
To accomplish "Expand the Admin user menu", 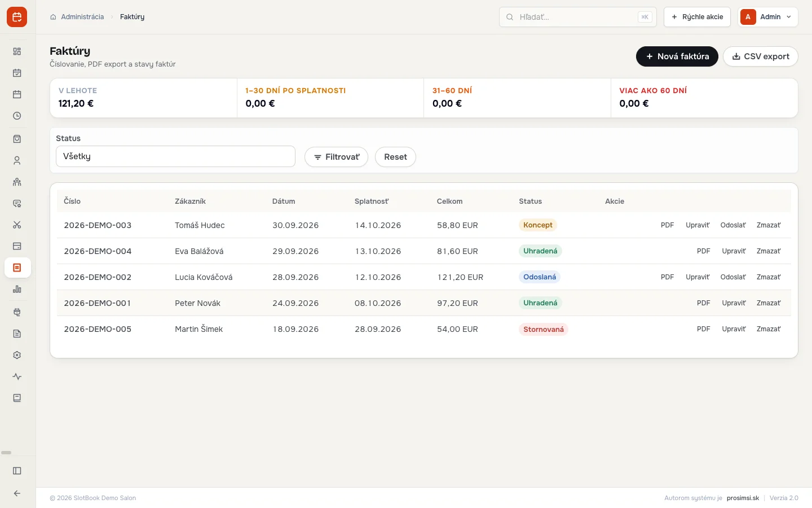I will tap(768, 17).
